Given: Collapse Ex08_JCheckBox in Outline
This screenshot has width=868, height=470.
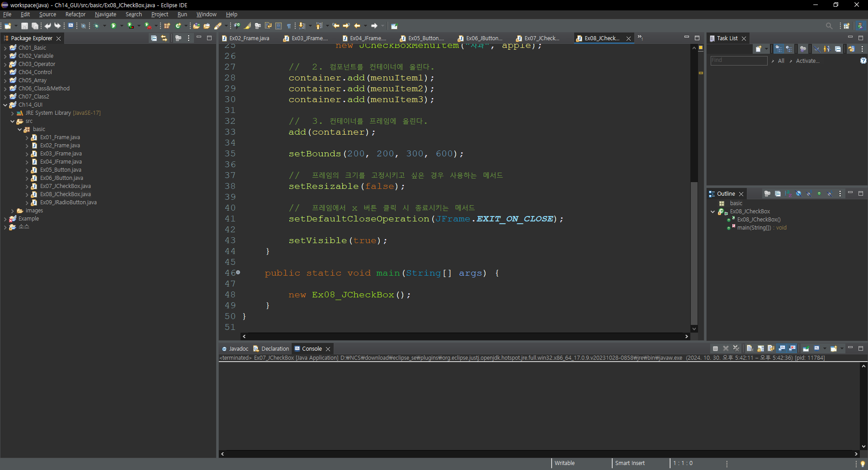Looking at the screenshot, I should click(713, 211).
